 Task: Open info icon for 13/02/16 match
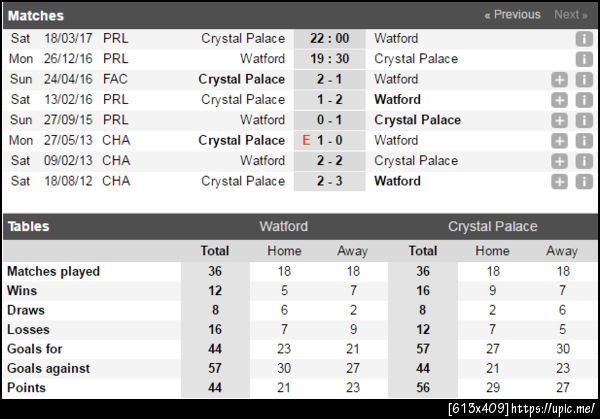tap(584, 100)
